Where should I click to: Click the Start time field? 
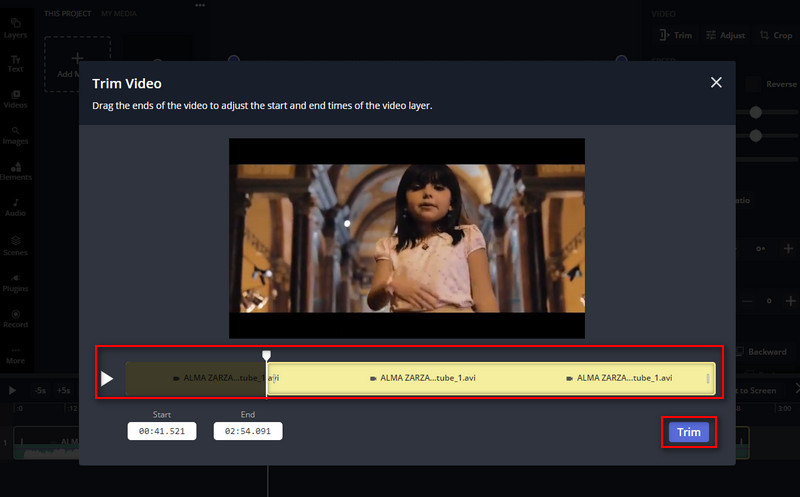pos(162,431)
